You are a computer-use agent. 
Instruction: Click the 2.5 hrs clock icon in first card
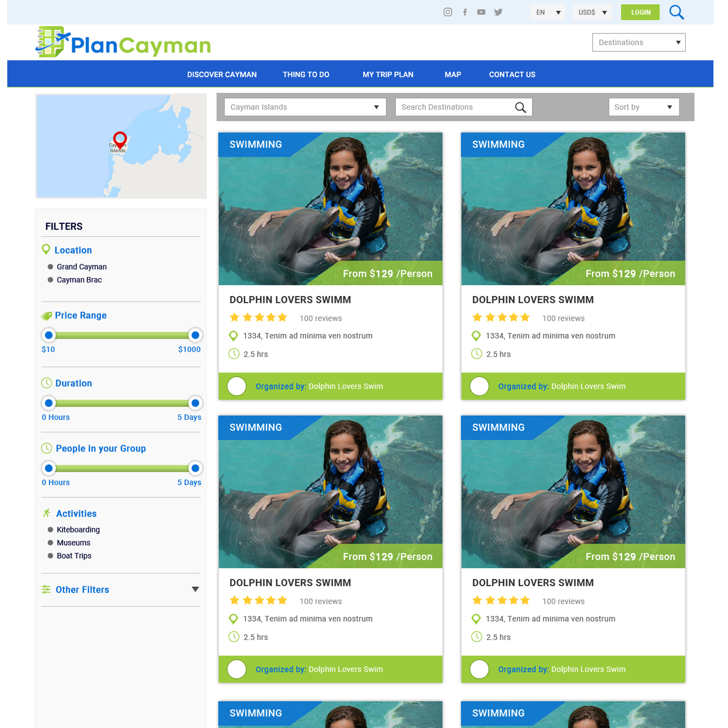(x=234, y=354)
